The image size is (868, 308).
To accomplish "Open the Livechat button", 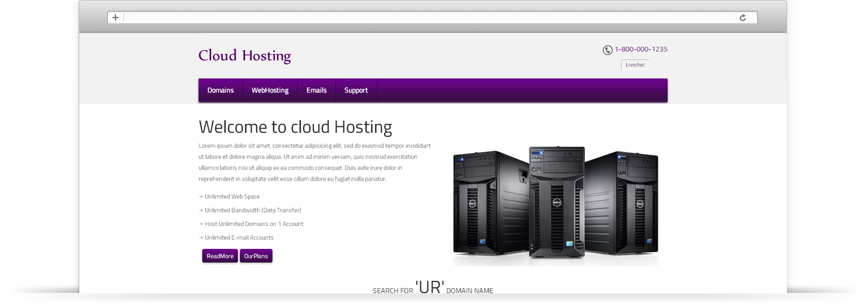I will pos(635,65).
